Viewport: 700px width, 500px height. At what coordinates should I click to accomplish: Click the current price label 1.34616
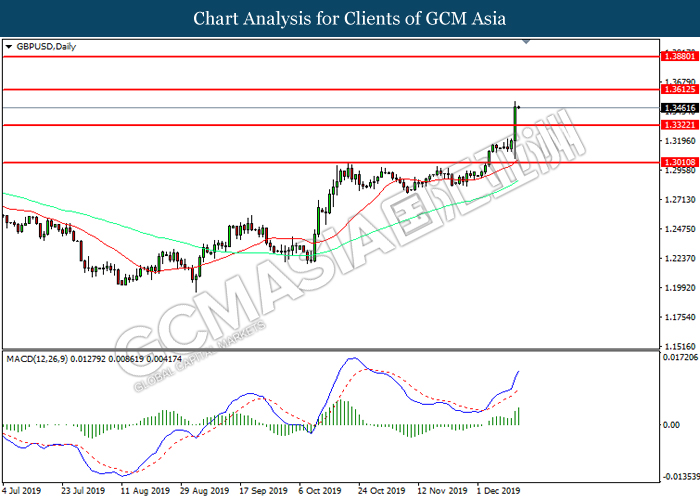[680, 108]
